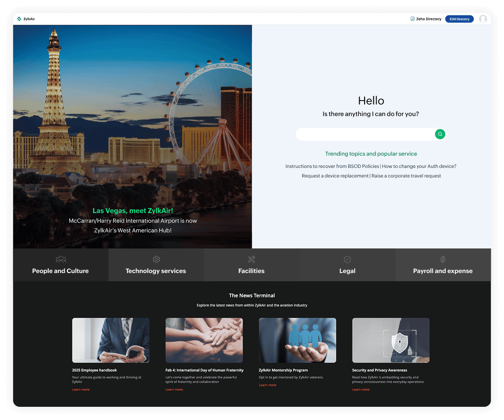Open the Request a device replacement link

coord(336,176)
